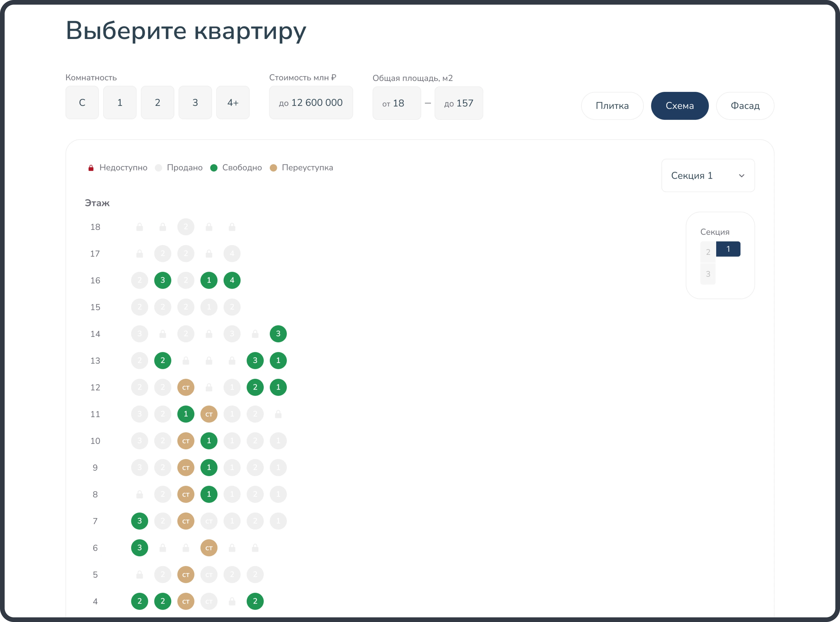Click the price field 'до 12 600 000'
This screenshot has width=840, height=622.
tap(311, 102)
